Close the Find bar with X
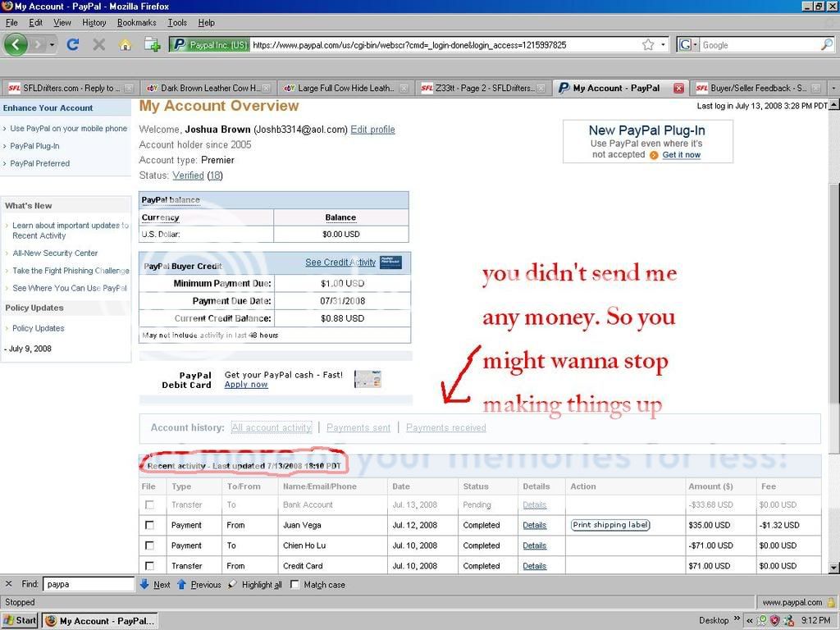Image resolution: width=840 pixels, height=630 pixels. point(9,584)
